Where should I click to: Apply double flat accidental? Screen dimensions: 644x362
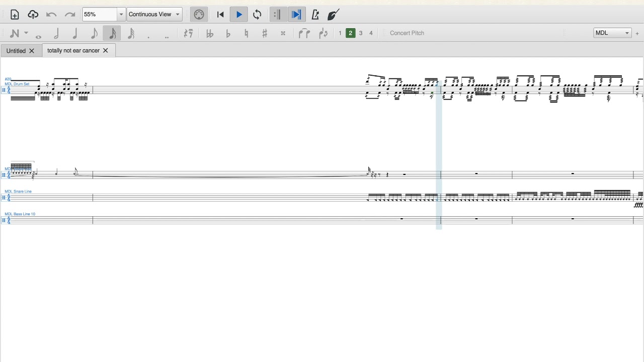coord(210,33)
